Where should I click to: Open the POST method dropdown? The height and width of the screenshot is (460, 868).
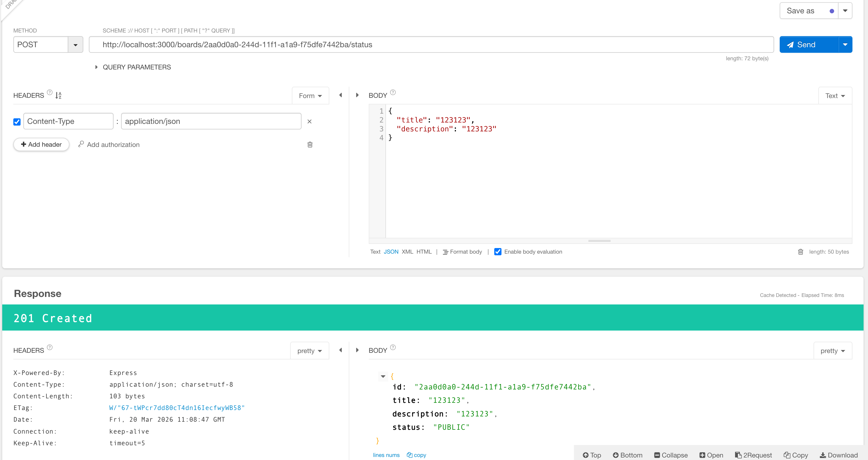pyautogui.click(x=76, y=45)
